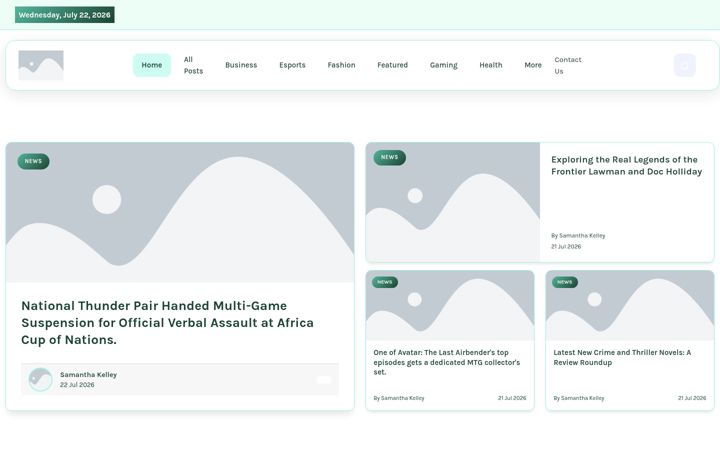This screenshot has width=720, height=450.
Task: Click By Samantha Kelley on Frontier Lawman post
Action: 578,236
